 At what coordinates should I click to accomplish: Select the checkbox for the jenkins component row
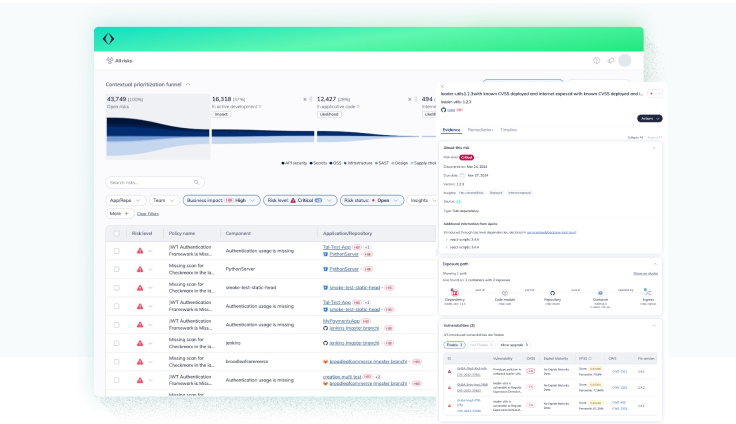(x=115, y=343)
